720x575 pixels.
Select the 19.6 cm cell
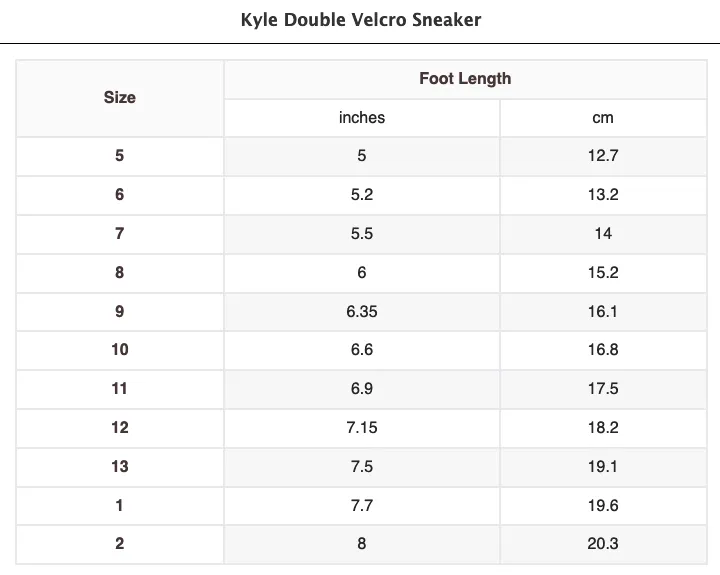pyautogui.click(x=603, y=506)
